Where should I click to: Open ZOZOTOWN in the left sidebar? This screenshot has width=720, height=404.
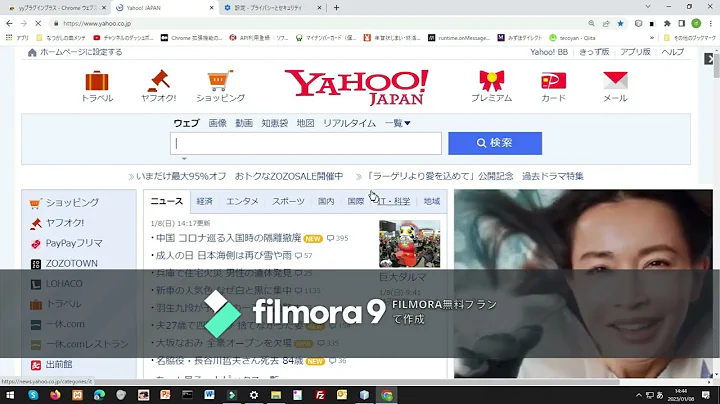tap(71, 264)
